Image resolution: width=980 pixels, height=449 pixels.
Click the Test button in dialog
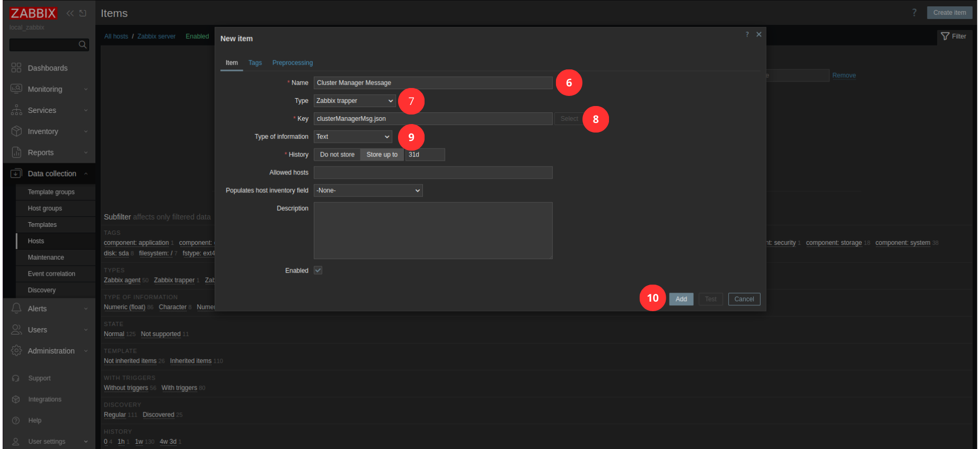711,299
